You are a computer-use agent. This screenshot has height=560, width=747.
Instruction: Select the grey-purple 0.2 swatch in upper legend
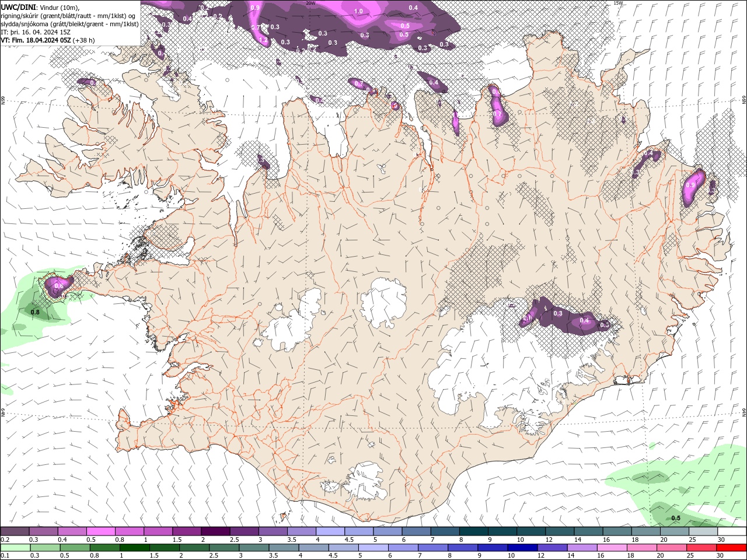point(15,531)
